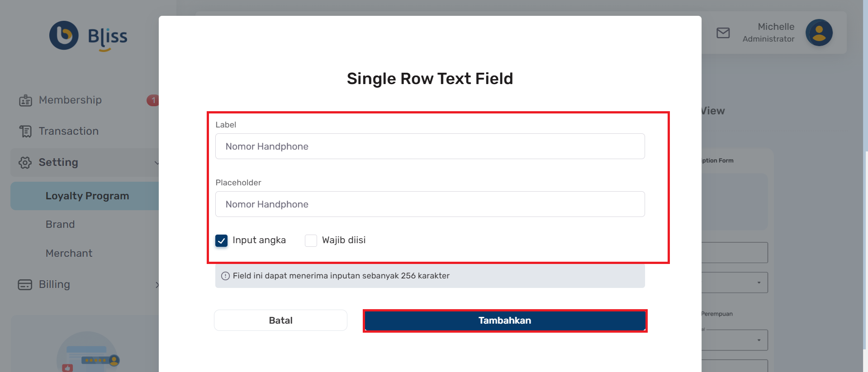Viewport: 868px width, 372px height.
Task: Go to the Merchant submenu item
Action: point(69,254)
